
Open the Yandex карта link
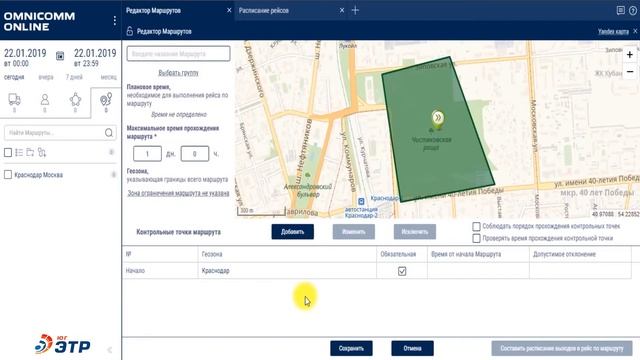coord(613,31)
